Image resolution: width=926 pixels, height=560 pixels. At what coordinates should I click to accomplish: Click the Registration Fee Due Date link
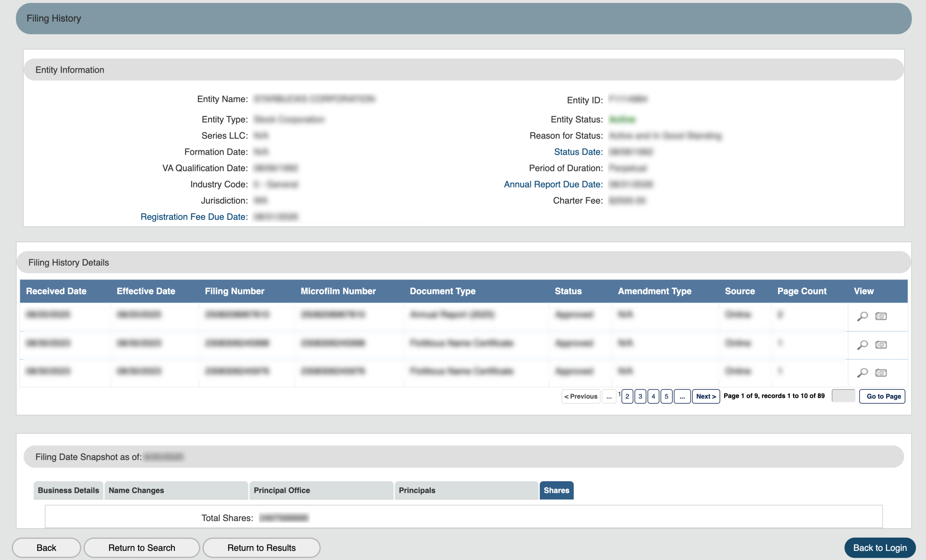(194, 217)
